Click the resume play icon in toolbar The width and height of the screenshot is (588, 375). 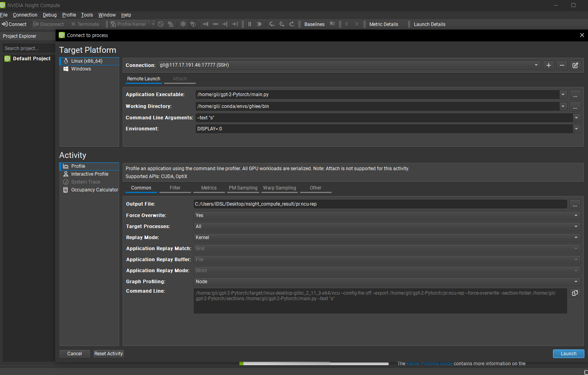tap(260, 24)
